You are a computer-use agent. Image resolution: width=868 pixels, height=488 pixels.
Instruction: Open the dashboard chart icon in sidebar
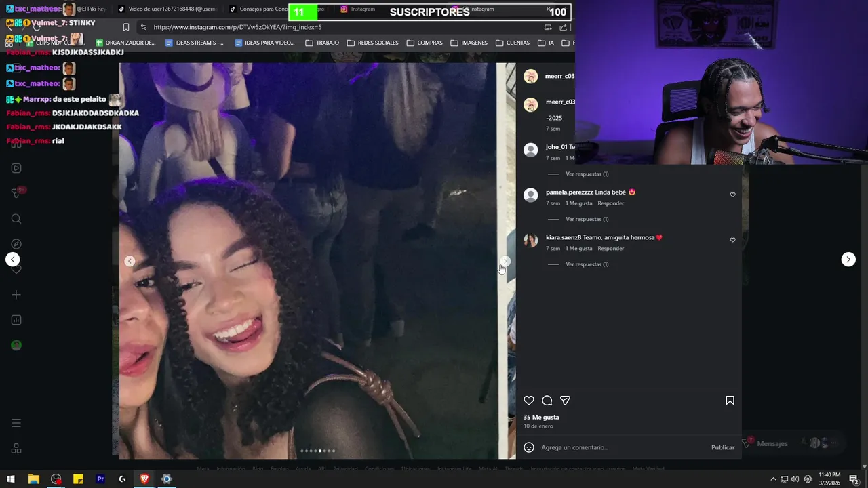pos(16,320)
